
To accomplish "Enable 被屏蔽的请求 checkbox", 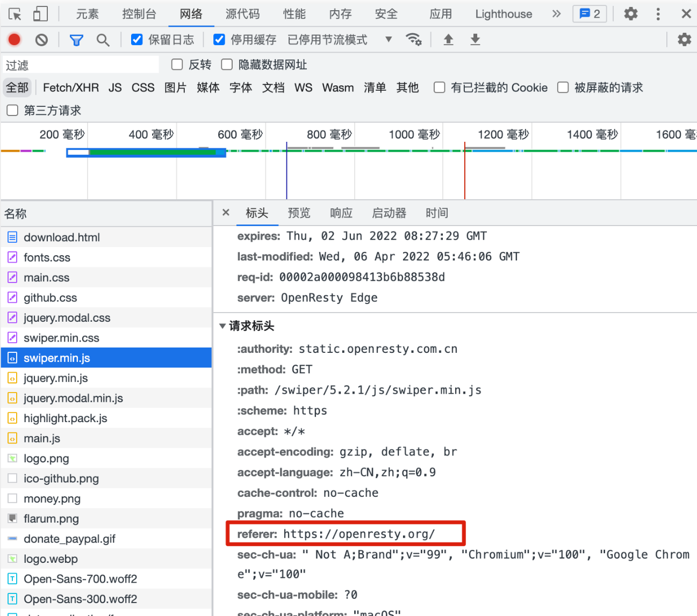I will (x=563, y=88).
